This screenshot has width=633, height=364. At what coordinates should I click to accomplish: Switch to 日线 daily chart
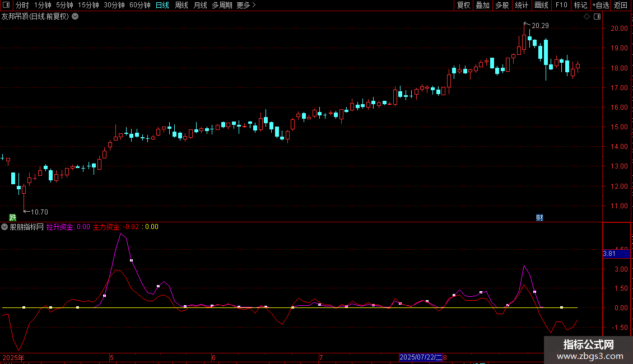(x=162, y=5)
